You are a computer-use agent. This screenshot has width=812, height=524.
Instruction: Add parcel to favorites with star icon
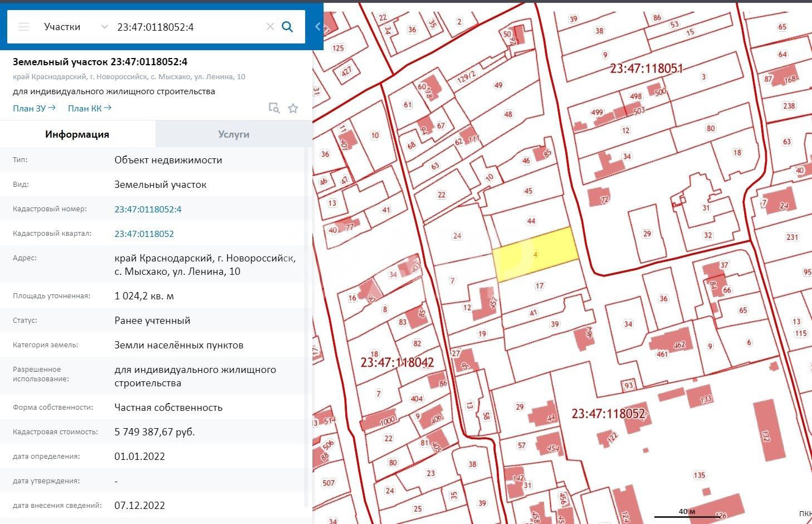coord(293,108)
